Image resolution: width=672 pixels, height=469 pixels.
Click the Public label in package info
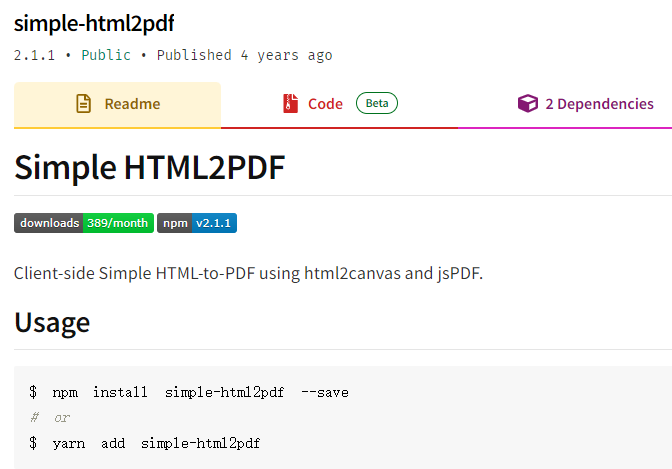click(106, 55)
